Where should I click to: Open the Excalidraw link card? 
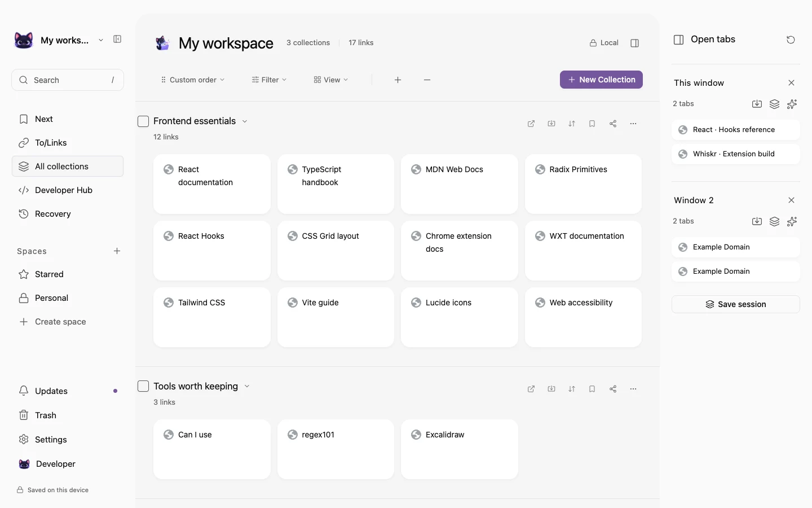(x=460, y=449)
